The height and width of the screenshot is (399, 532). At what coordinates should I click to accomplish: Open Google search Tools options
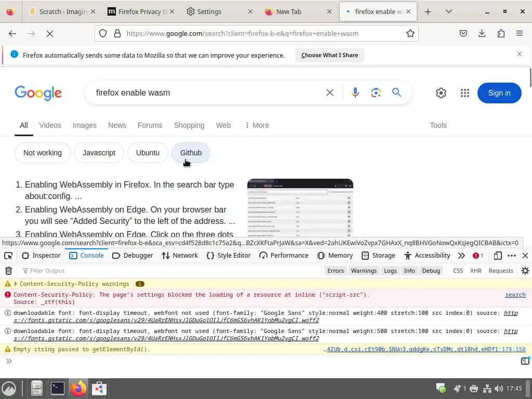[x=438, y=125]
